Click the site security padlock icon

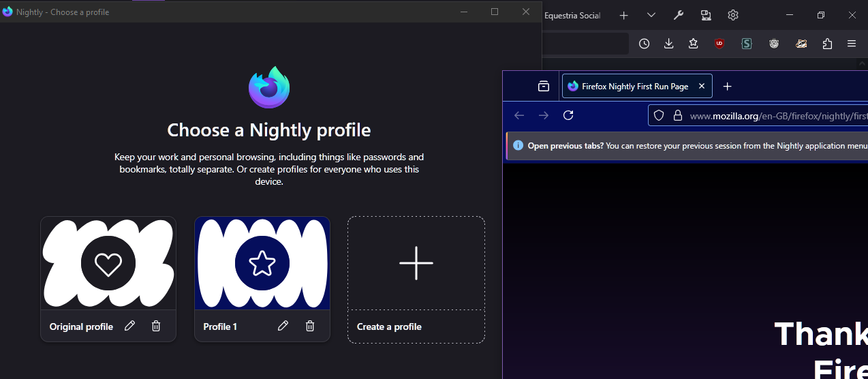click(x=677, y=116)
